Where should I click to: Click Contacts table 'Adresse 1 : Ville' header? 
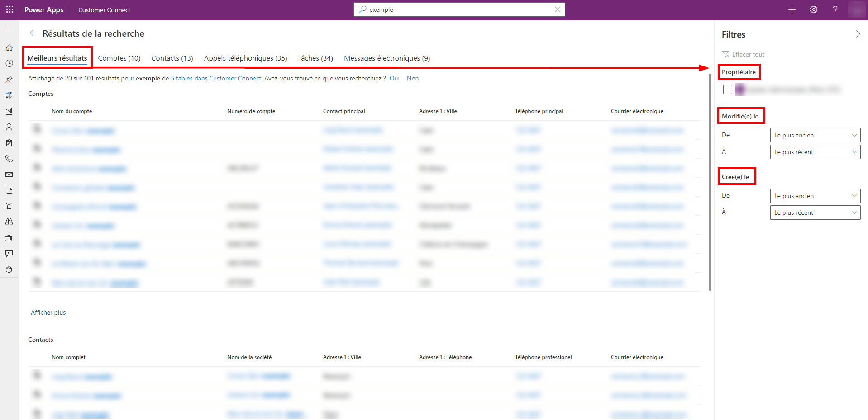(x=342, y=357)
